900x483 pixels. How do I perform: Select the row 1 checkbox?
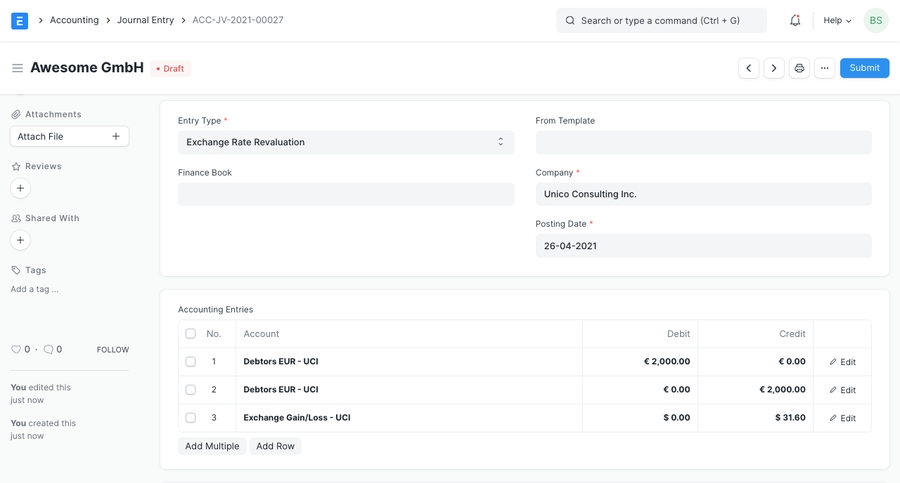point(190,362)
